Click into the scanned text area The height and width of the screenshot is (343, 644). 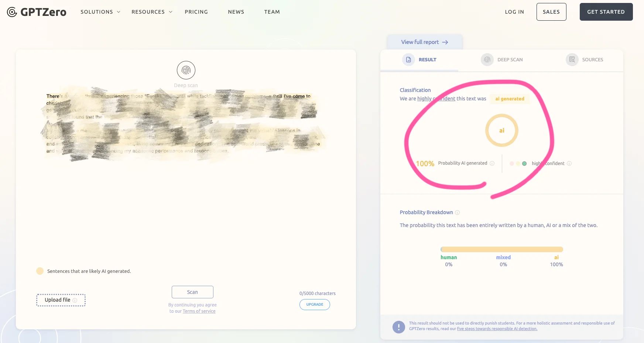pyautogui.click(x=184, y=124)
